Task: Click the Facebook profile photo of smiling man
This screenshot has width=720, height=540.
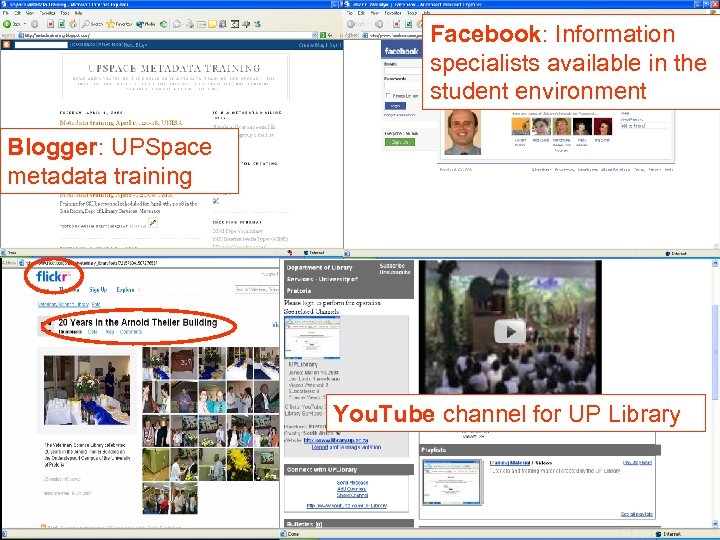Action: click(x=463, y=133)
